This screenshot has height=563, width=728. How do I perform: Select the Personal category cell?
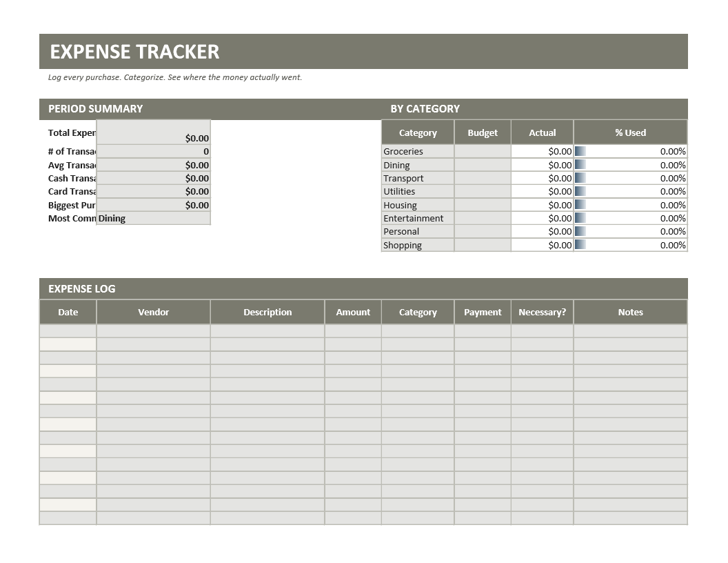tap(418, 231)
